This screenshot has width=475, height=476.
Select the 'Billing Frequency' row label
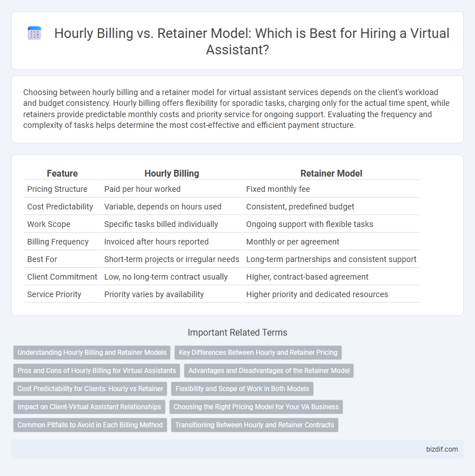(58, 242)
